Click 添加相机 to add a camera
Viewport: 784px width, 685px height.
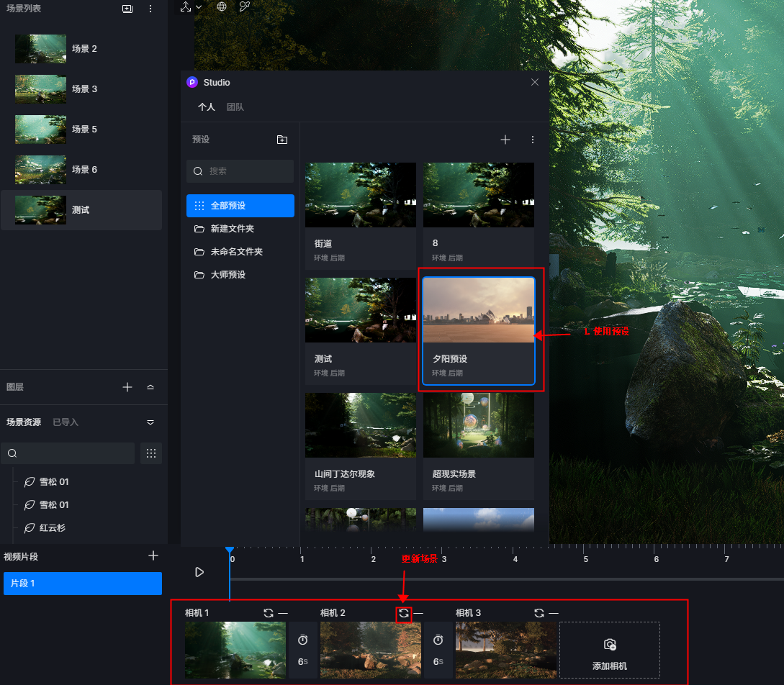[x=610, y=650]
